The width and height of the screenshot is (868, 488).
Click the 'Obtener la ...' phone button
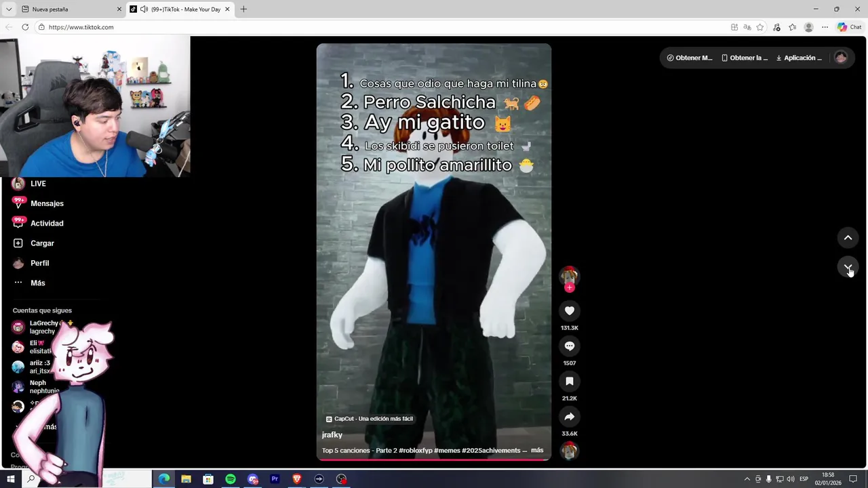pyautogui.click(x=745, y=58)
